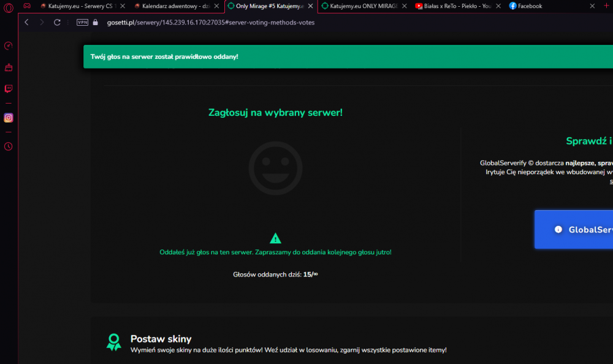Open the GX Corner gamepad icon

(x=27, y=6)
